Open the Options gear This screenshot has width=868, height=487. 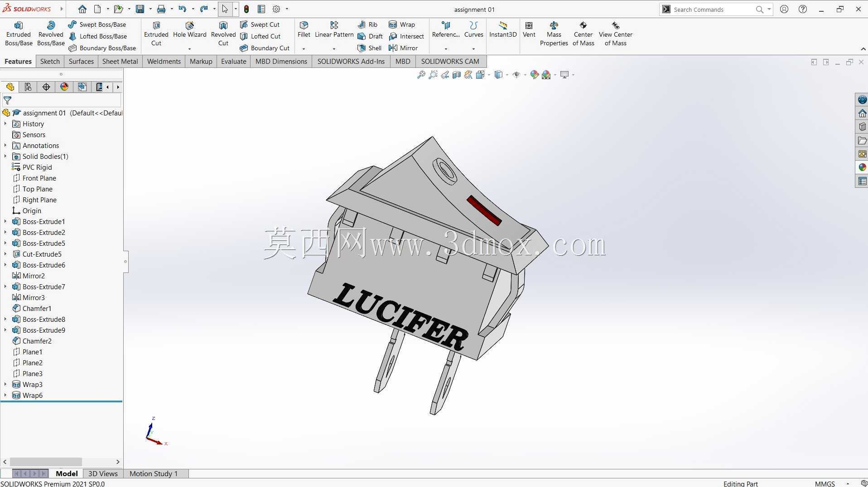click(276, 9)
